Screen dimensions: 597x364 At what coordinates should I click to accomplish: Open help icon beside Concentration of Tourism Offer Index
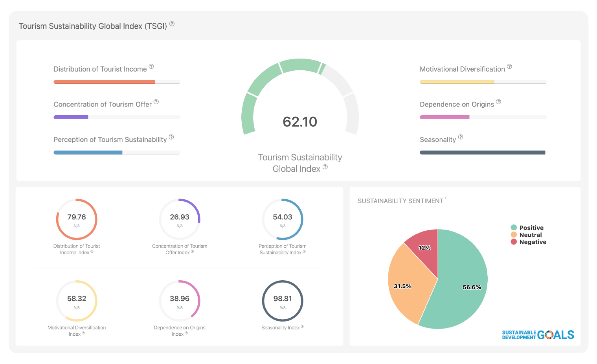coord(192,252)
